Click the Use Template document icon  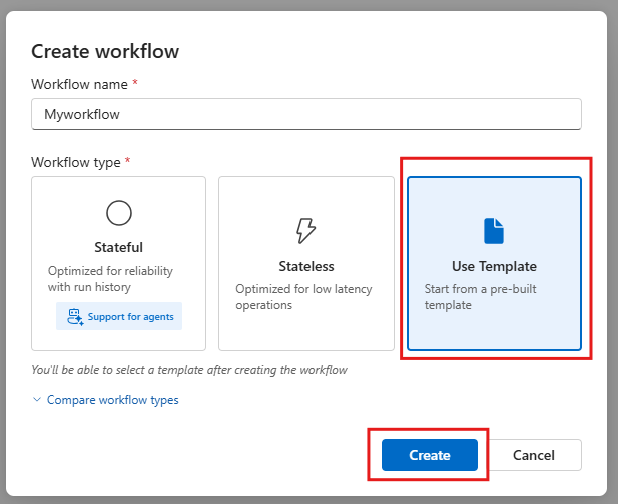pos(494,231)
